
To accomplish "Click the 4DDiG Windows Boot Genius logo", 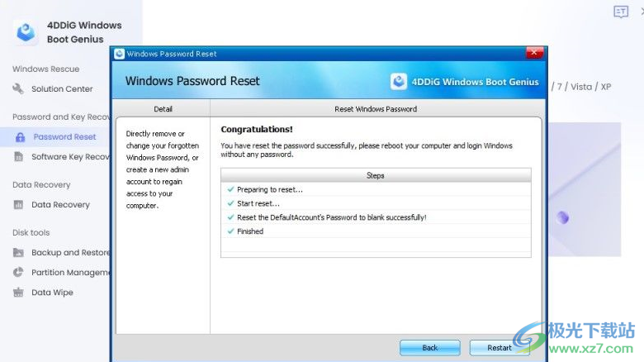I will (26, 32).
